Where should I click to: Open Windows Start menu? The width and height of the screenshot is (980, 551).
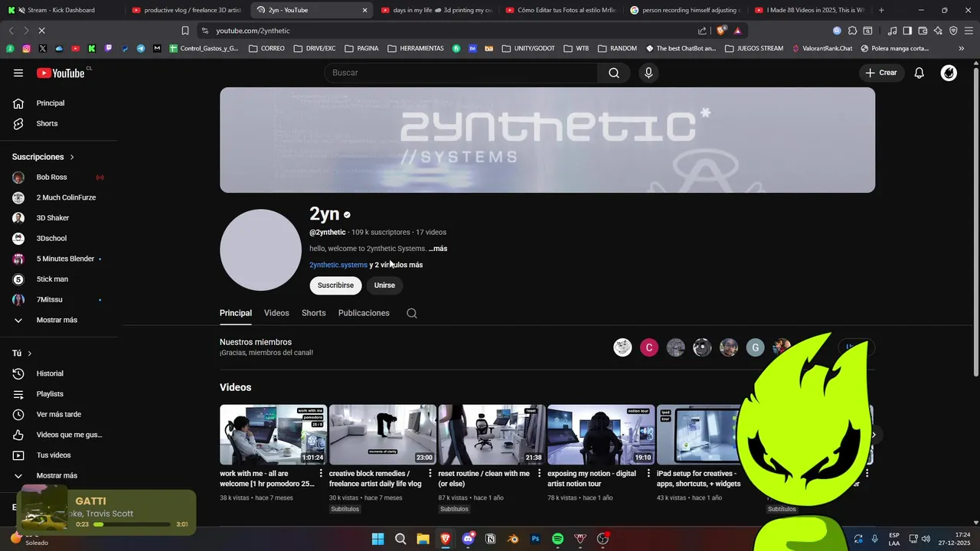pos(377,539)
